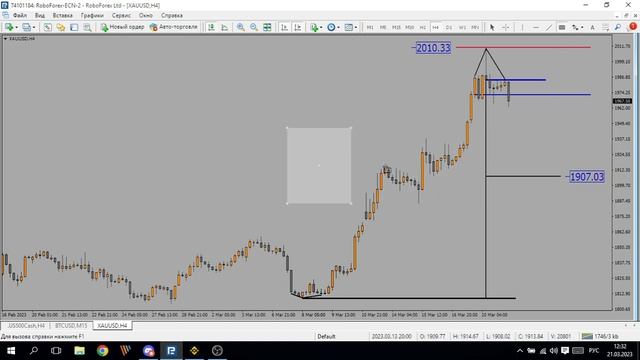Select the Vertical Line drawing tool
This screenshot has width=640, height=360.
(522, 27)
